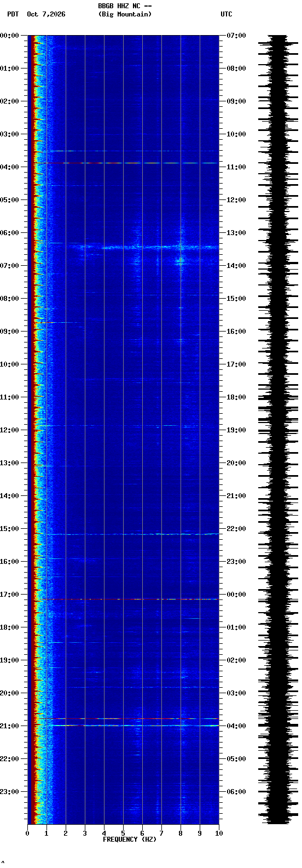Screen dimensions: 302x868
Task: Click the 'PDT' timezone label
Action: tap(13, 14)
